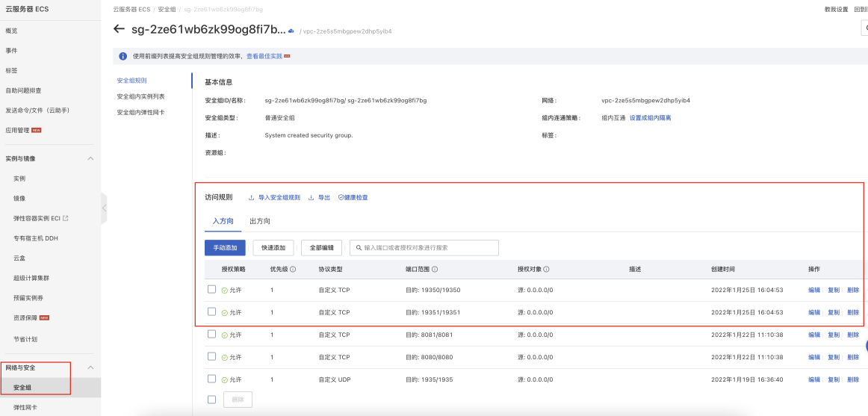868x416 pixels.
Task: Click the info icon next to 端口范围 header
Action: point(435,270)
